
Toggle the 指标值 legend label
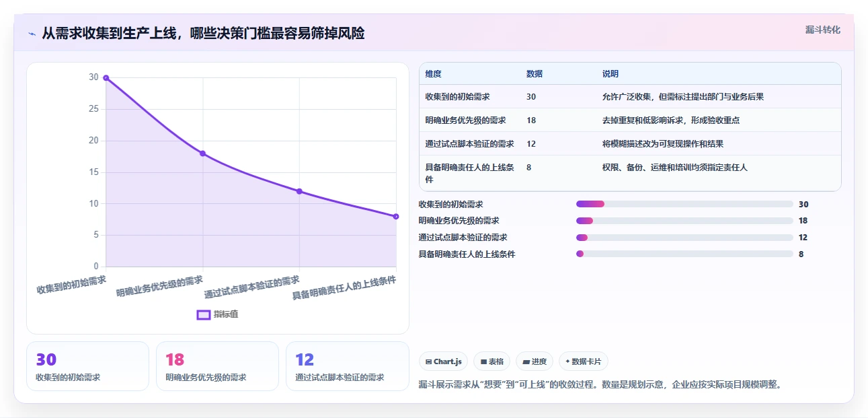coord(226,314)
